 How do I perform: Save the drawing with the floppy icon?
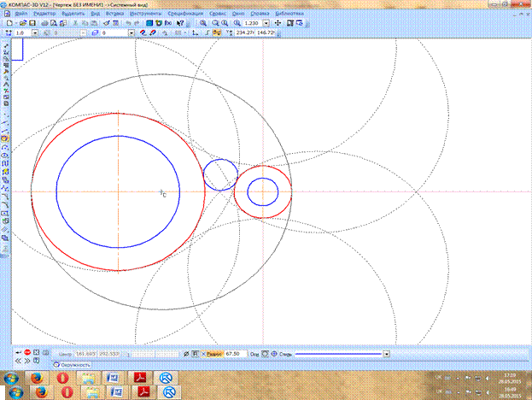click(32, 23)
